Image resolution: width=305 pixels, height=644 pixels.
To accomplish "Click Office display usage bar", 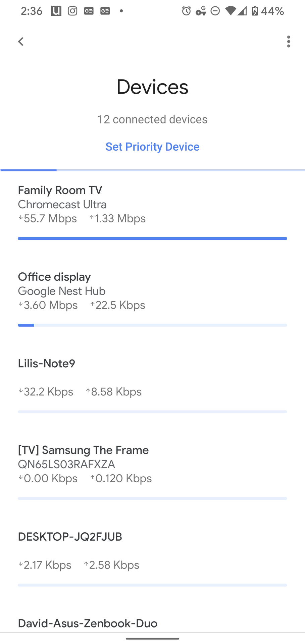I will click(152, 325).
